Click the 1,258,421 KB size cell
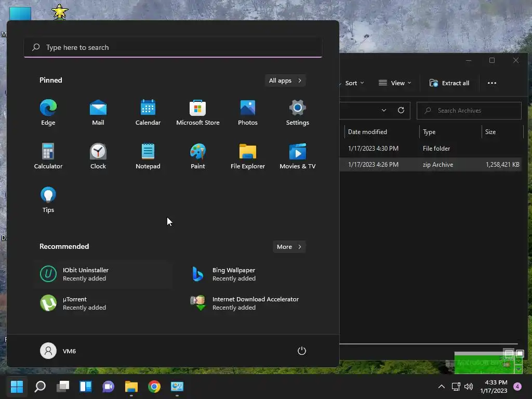Viewport: 532px width, 399px height. [502, 165]
